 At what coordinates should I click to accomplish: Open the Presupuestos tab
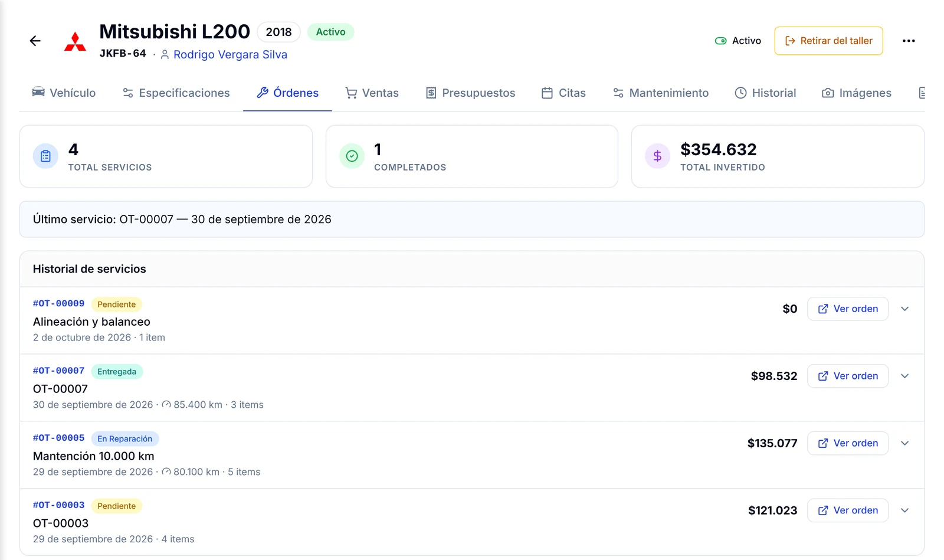tap(470, 93)
